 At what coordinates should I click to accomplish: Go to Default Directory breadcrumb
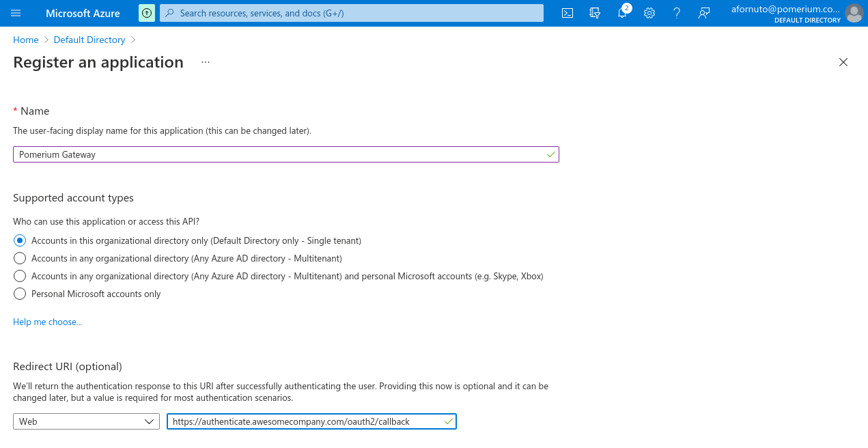click(89, 40)
